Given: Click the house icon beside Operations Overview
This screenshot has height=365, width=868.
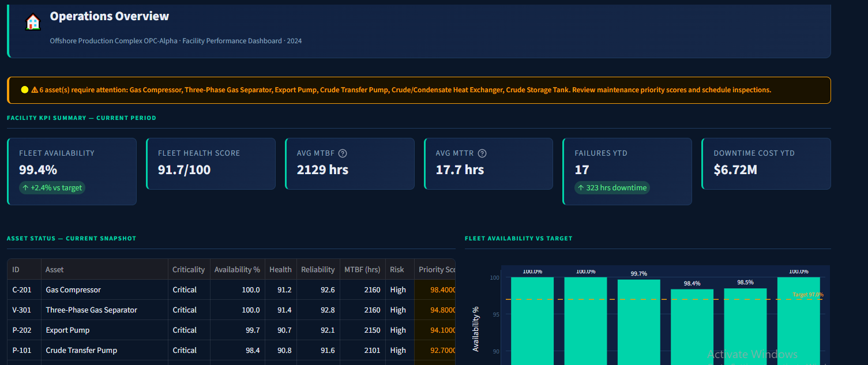Looking at the screenshot, I should click(33, 22).
